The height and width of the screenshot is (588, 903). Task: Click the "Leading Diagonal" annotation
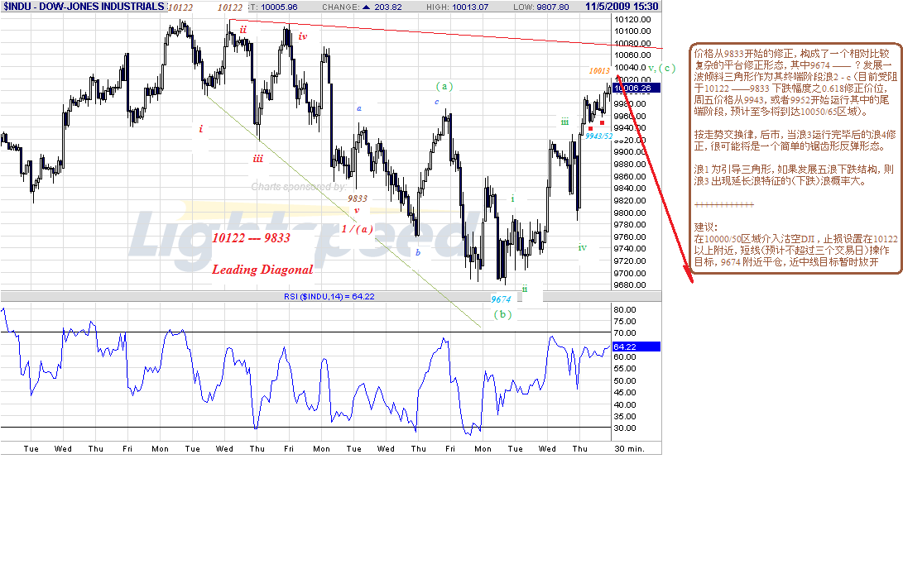(x=262, y=270)
